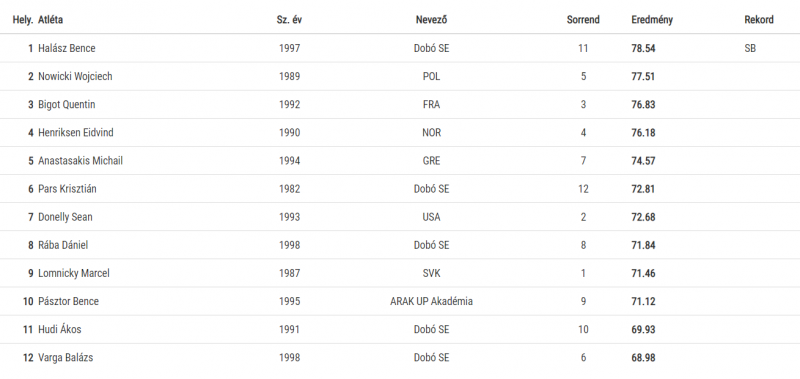Sort by Eredmény column header
Image resolution: width=800 pixels, height=379 pixels.
(652, 20)
